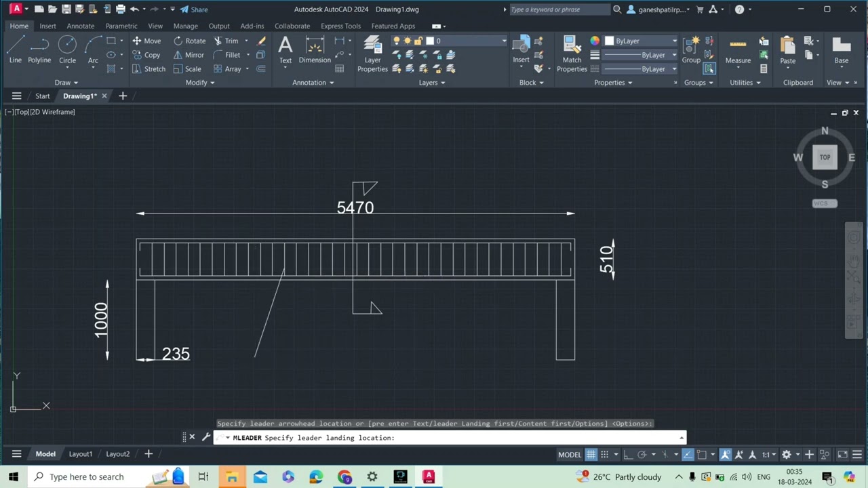Activate the Copy command

click(146, 55)
